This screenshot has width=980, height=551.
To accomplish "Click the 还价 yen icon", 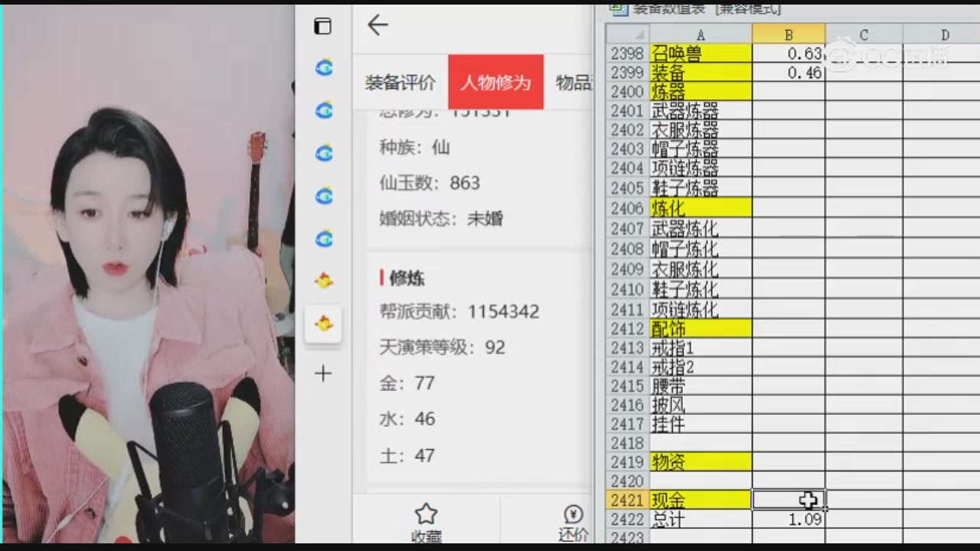I will tap(573, 514).
